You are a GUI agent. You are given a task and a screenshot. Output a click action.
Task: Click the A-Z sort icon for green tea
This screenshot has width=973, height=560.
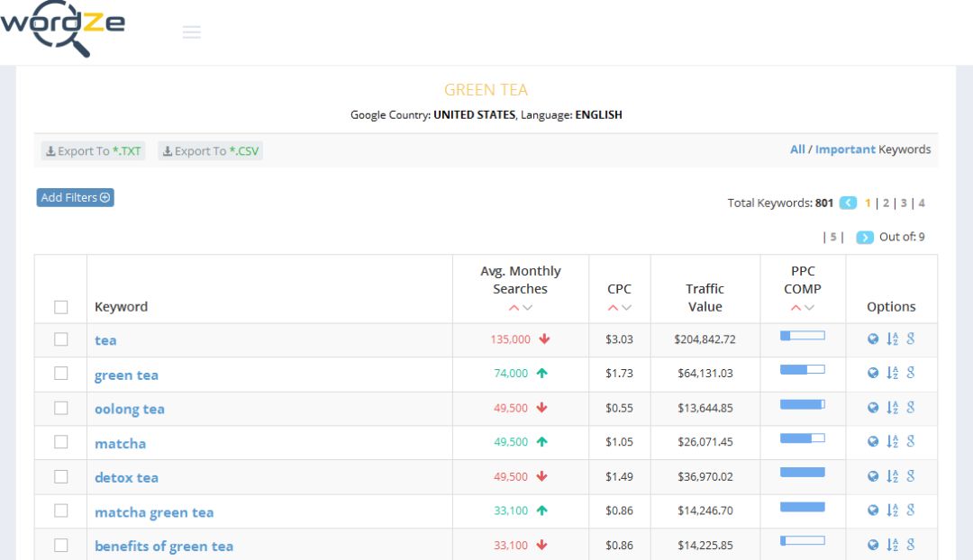(x=892, y=374)
